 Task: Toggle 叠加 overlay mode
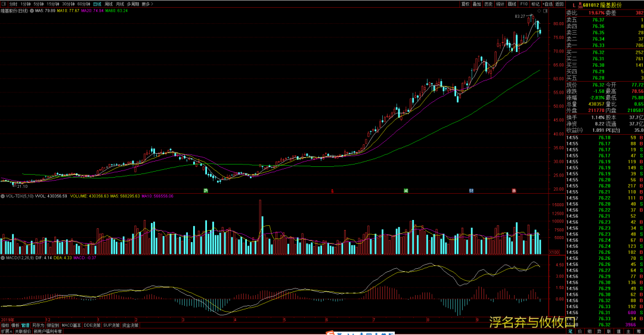(476, 4)
